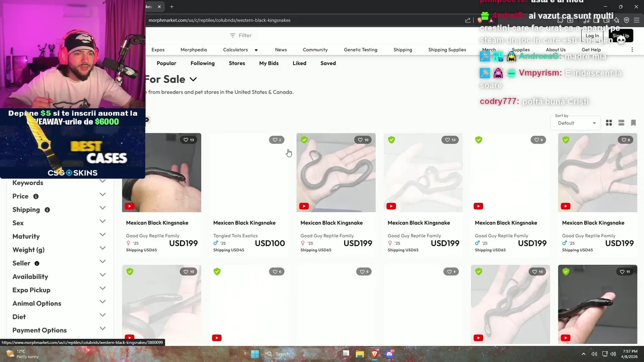644x362 pixels.
Task: Open Windows Start menu
Action: [255, 354]
